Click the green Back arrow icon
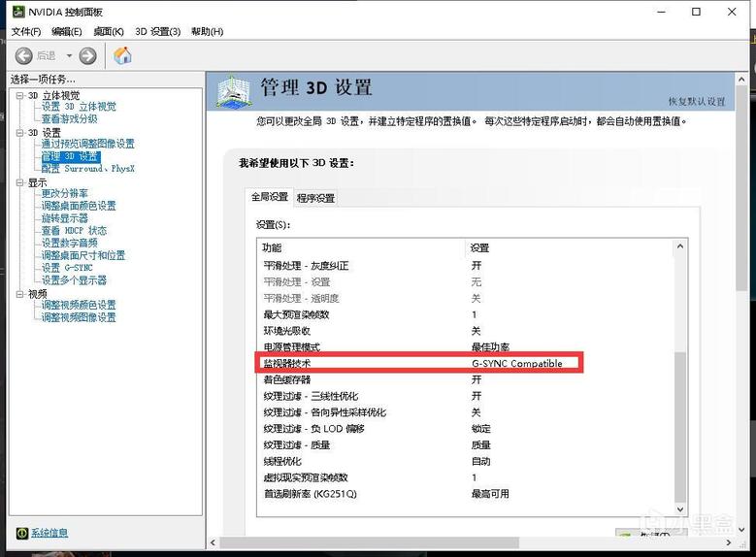 point(23,56)
